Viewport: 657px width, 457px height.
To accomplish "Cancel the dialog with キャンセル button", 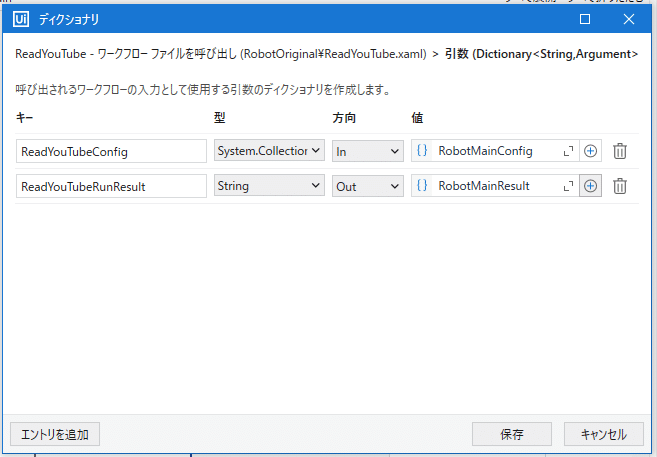I will (x=603, y=434).
